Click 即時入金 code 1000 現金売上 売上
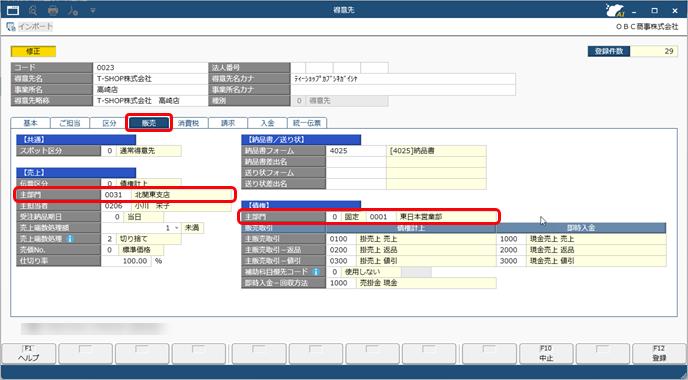This screenshot has height=380, width=688. pos(511,239)
